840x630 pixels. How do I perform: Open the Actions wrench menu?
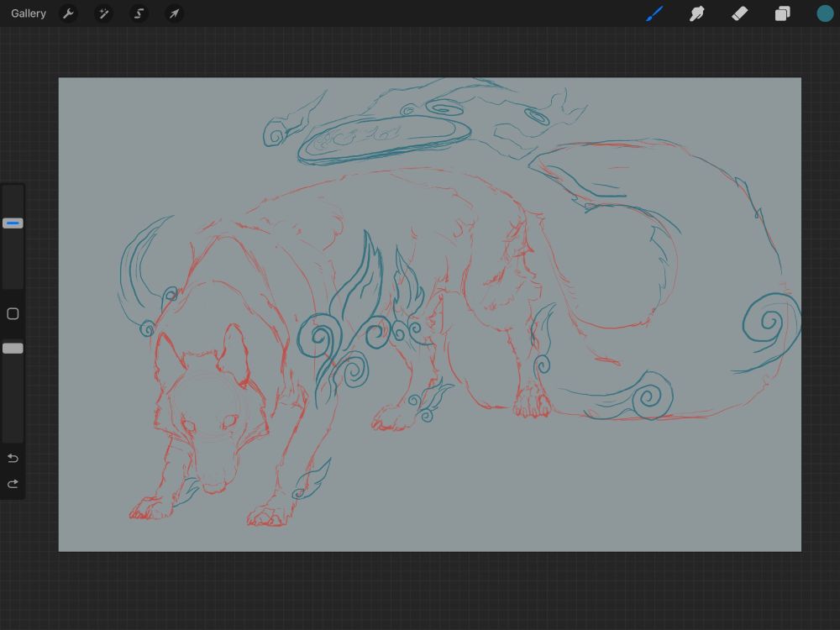tap(68, 13)
